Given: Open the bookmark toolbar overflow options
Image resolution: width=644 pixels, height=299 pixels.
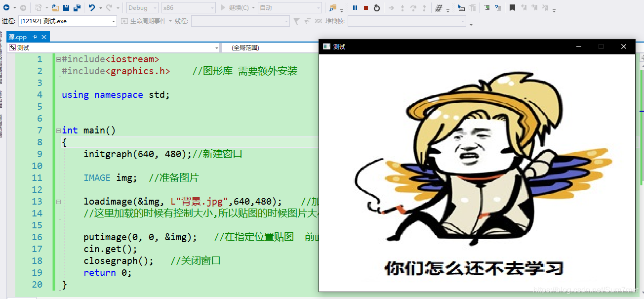Looking at the screenshot, I should [554, 10].
